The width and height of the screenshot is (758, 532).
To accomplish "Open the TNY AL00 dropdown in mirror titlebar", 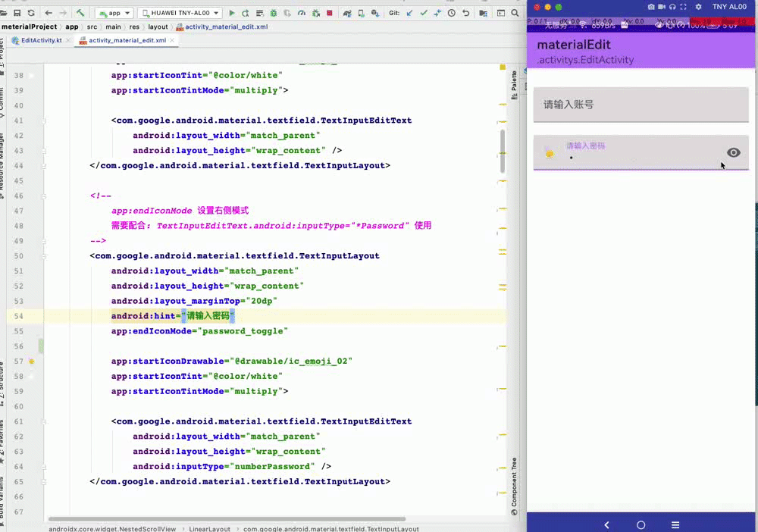I will (x=729, y=7).
